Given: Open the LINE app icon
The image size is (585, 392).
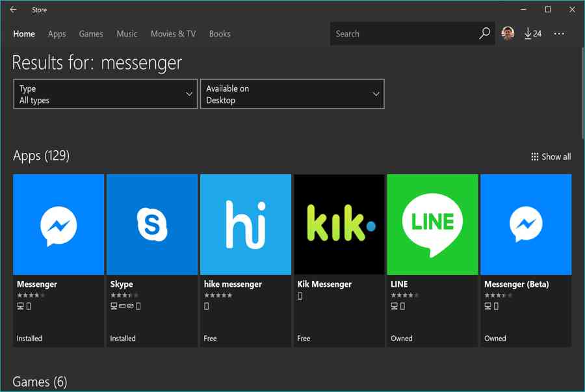Looking at the screenshot, I should pyautogui.click(x=432, y=224).
